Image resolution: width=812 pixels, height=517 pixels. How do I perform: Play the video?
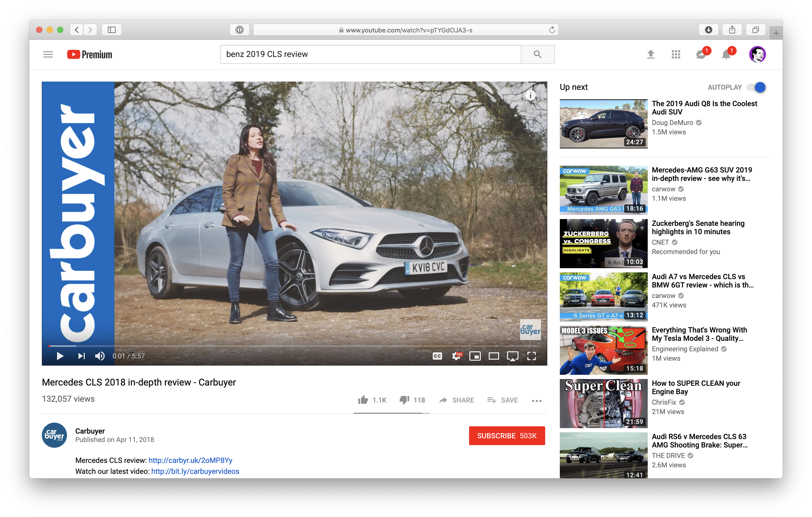pos(60,356)
